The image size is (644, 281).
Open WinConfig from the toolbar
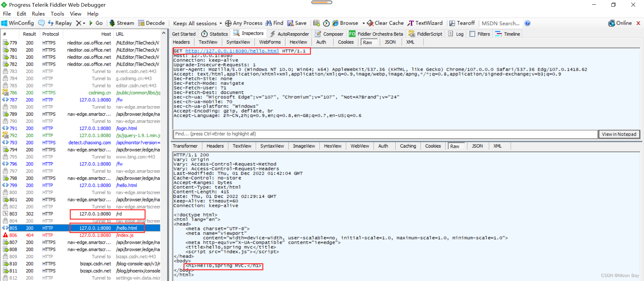17,23
